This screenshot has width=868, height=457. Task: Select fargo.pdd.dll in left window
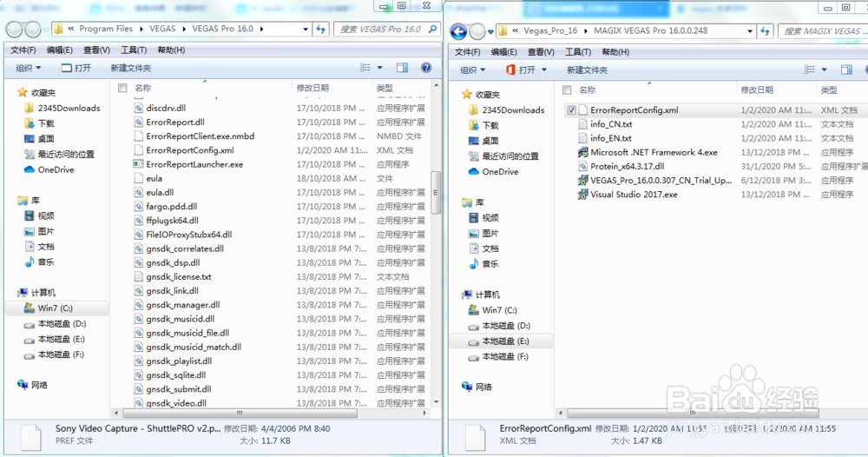172,206
